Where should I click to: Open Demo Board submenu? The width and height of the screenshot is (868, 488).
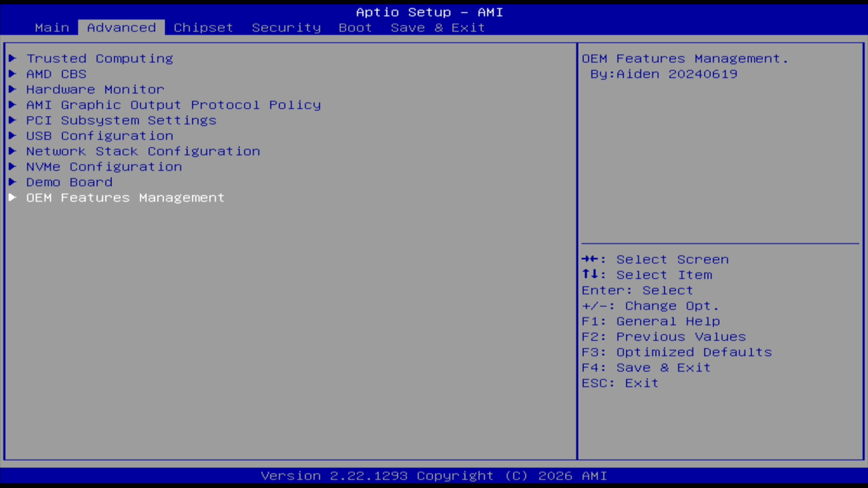click(69, 183)
